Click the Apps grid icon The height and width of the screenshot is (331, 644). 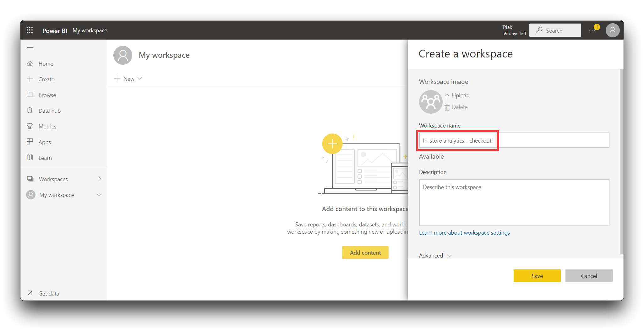[x=30, y=142]
